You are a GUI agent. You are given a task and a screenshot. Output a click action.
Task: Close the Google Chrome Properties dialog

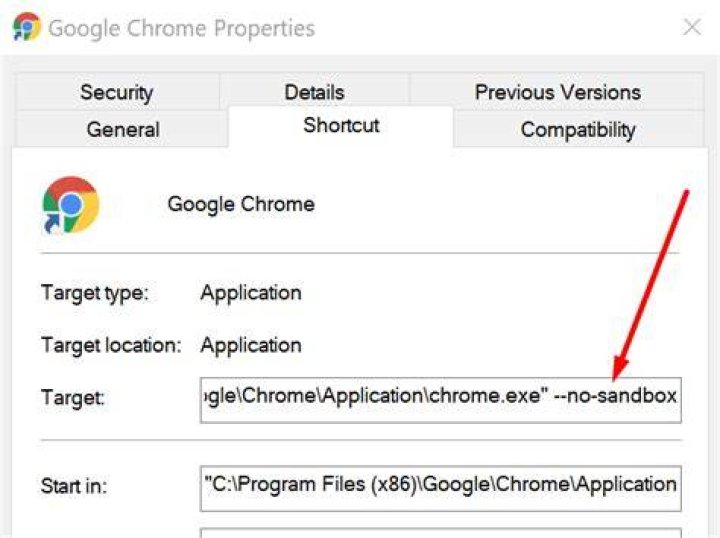pyautogui.click(x=692, y=27)
